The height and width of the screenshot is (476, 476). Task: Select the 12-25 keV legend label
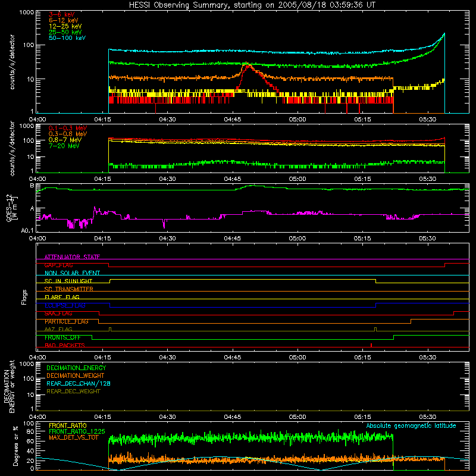(x=65, y=26)
